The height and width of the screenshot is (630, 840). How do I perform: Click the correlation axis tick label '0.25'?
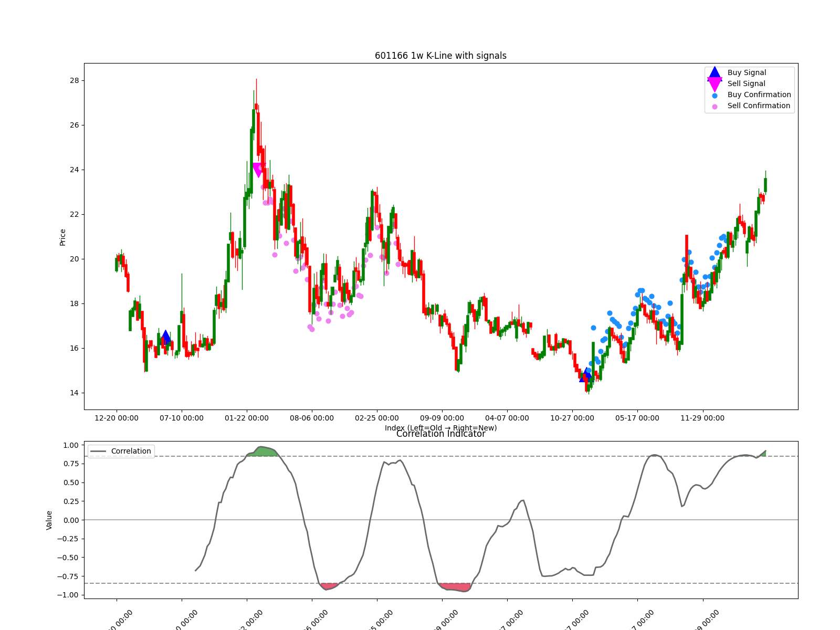[71, 501]
